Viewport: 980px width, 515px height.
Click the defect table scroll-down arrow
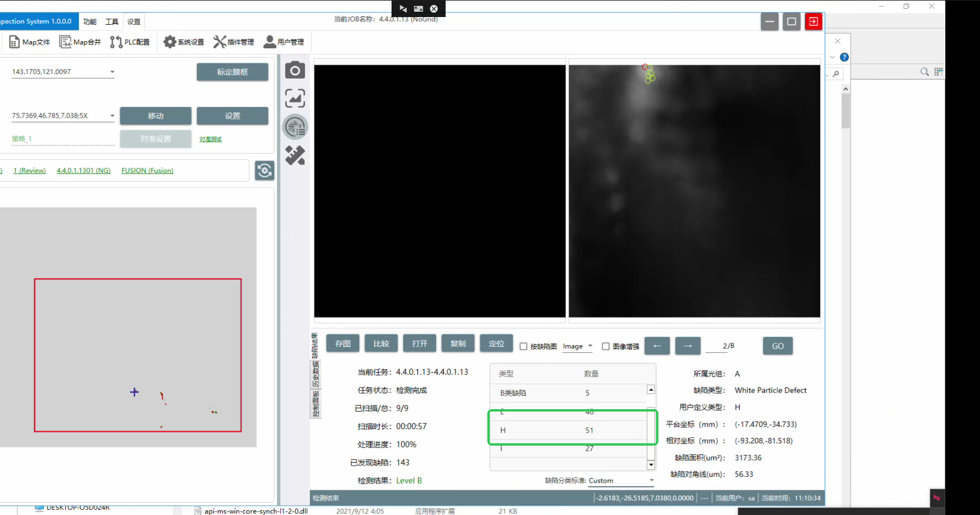[651, 465]
